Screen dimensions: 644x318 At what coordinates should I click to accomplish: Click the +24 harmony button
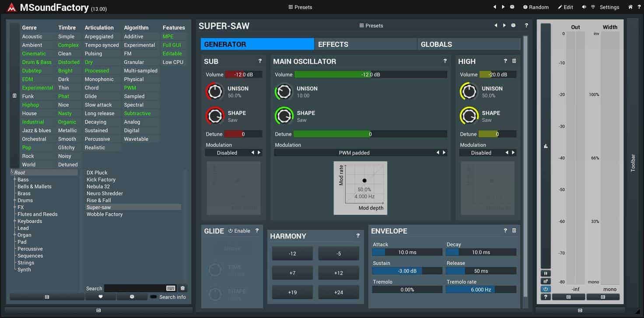tap(339, 292)
